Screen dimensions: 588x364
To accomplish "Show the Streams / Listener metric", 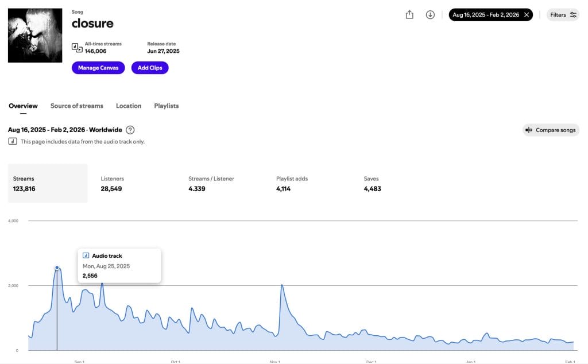I will [x=211, y=184].
